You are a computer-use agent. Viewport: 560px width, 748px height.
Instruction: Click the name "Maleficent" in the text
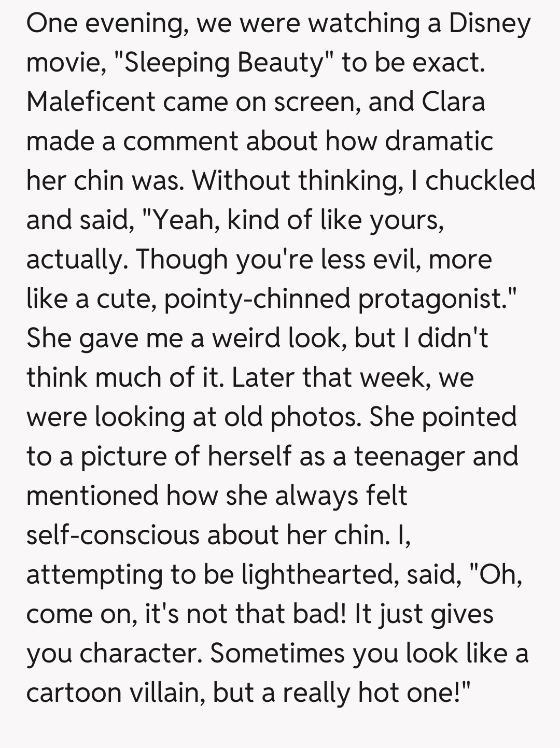click(91, 101)
